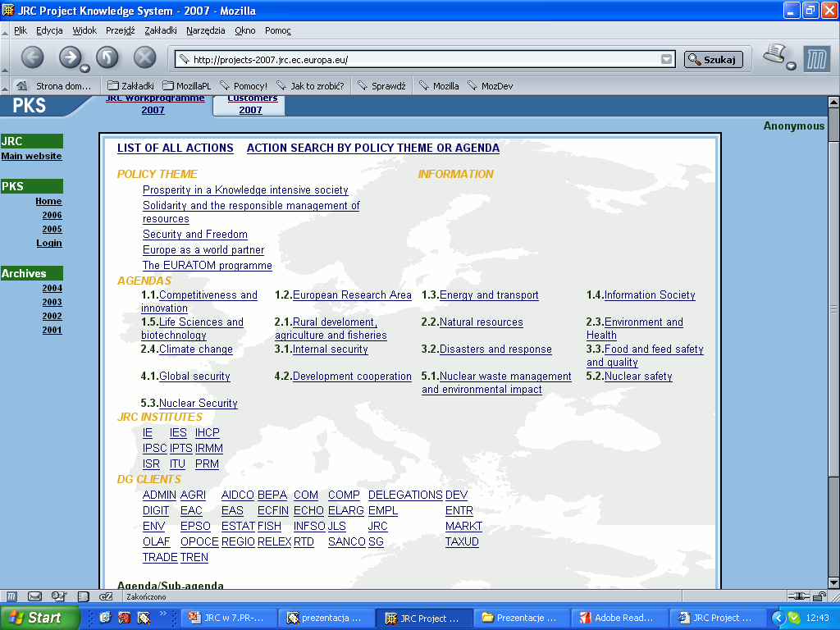Click the vertical scrollbar up arrow

pos(833,101)
